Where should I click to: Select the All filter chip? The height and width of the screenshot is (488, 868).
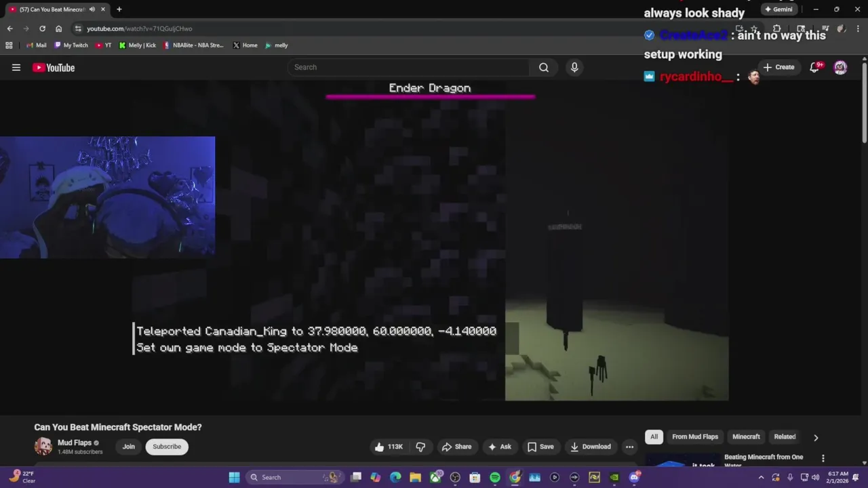point(654,436)
